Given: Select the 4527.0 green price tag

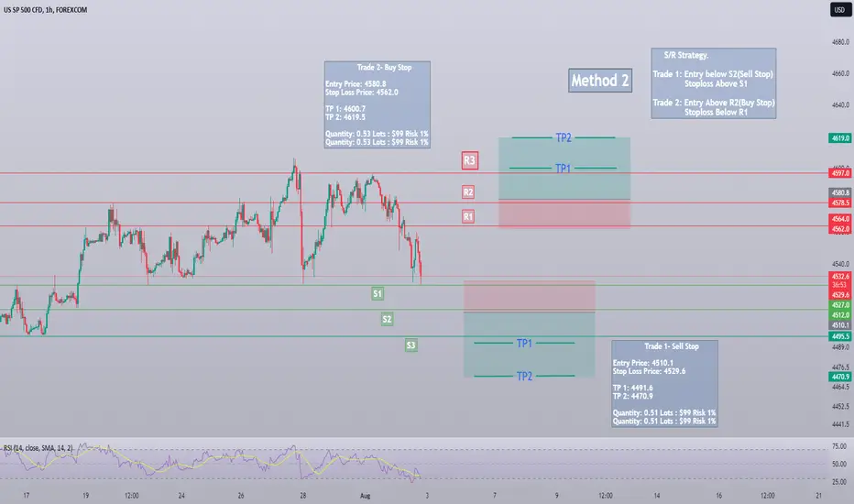Looking at the screenshot, I should pyautogui.click(x=840, y=305).
